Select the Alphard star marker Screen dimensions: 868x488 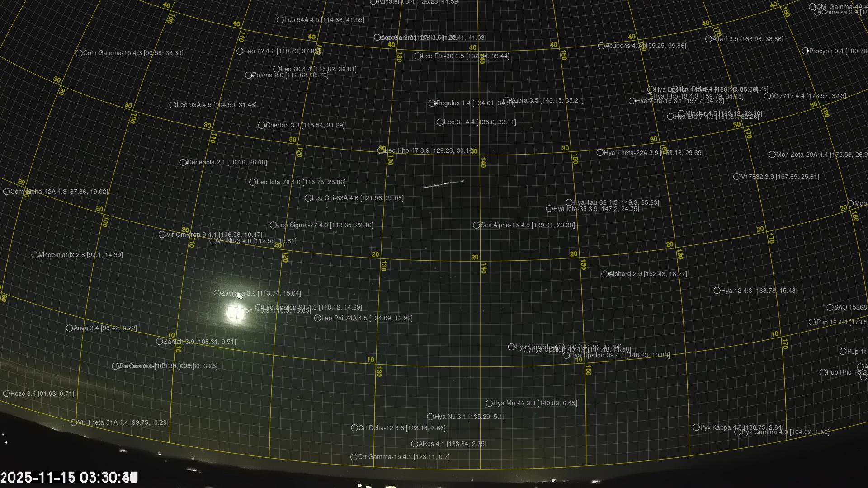(605, 274)
